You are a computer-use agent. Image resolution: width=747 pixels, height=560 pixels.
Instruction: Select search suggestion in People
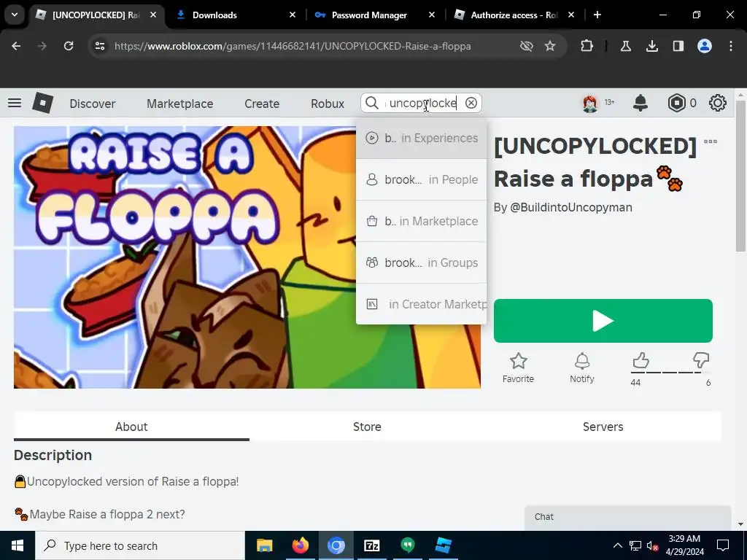click(421, 179)
